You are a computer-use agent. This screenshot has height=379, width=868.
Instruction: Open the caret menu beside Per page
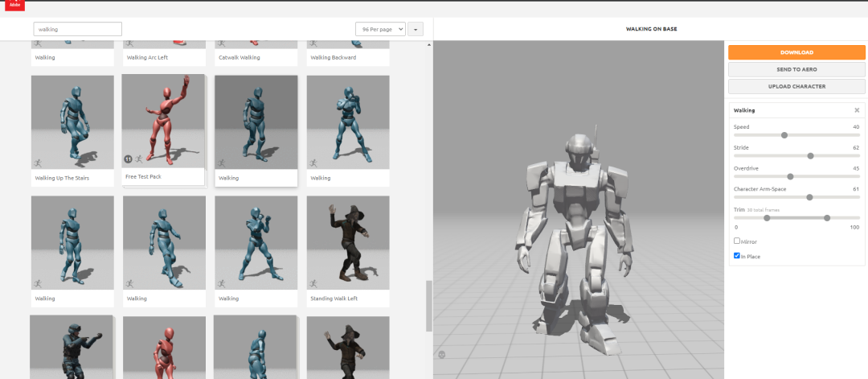point(416,29)
